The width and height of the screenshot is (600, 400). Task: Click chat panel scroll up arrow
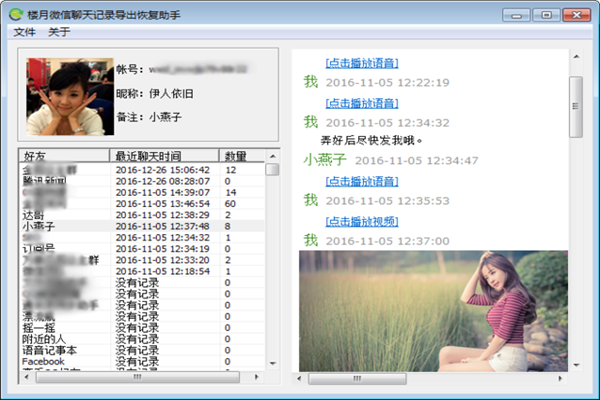(x=576, y=57)
